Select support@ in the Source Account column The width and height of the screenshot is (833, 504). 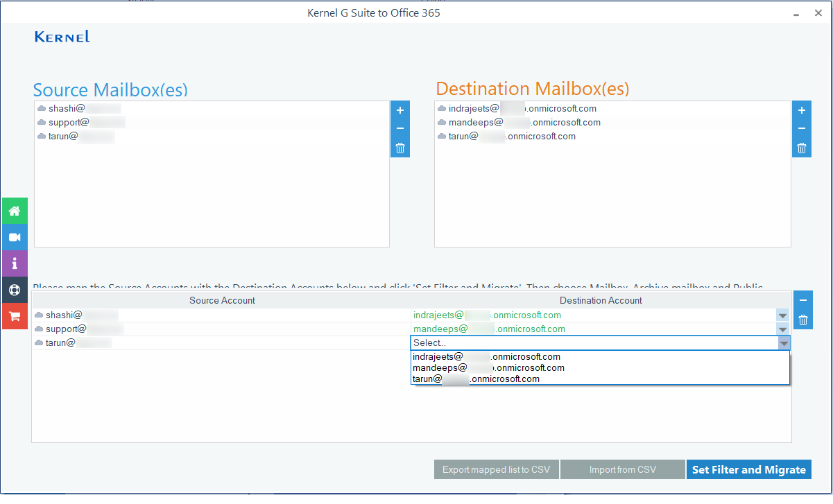pyautogui.click(x=222, y=329)
